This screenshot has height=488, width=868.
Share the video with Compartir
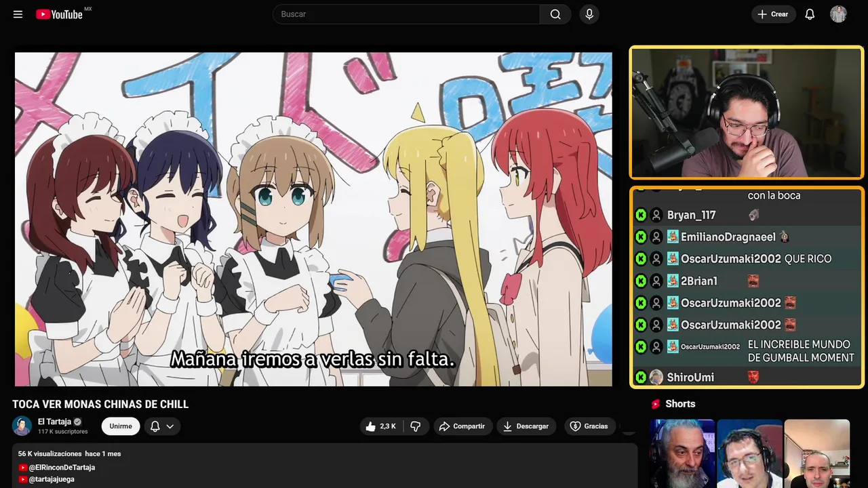click(462, 426)
